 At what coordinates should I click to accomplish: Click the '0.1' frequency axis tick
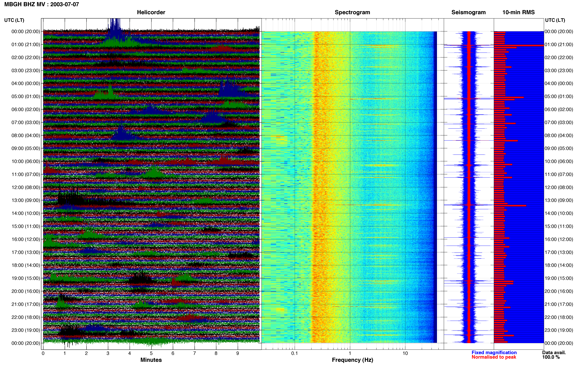coord(295,353)
